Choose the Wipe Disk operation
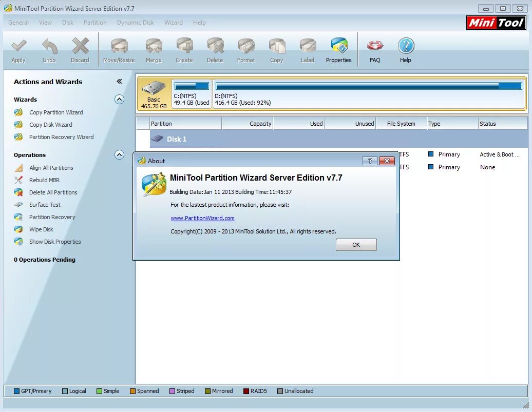The height and width of the screenshot is (412, 532). [x=41, y=229]
